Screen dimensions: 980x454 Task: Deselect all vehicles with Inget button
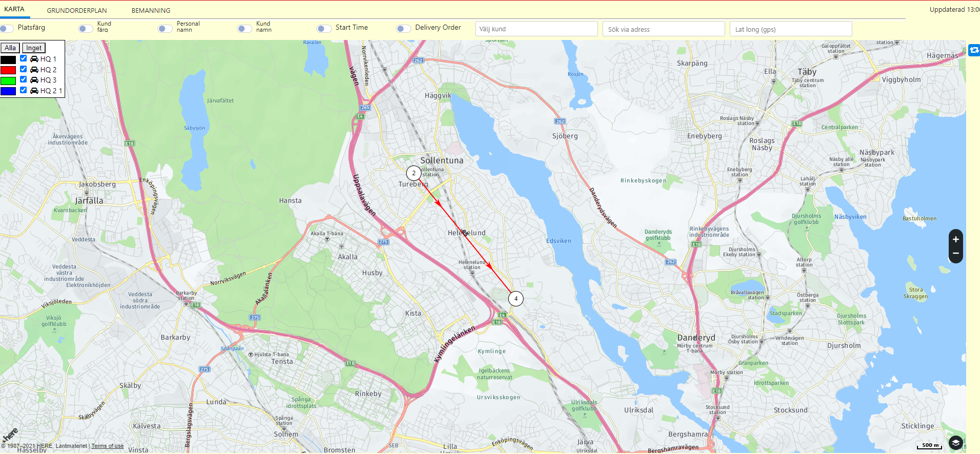pos(34,48)
